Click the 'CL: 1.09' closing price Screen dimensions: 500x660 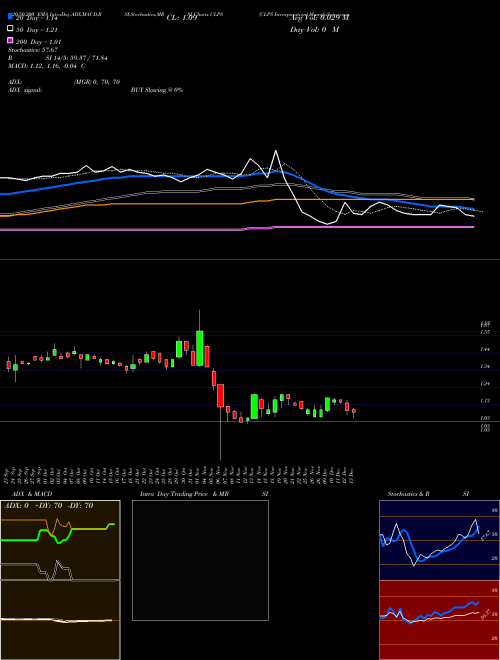182,18
